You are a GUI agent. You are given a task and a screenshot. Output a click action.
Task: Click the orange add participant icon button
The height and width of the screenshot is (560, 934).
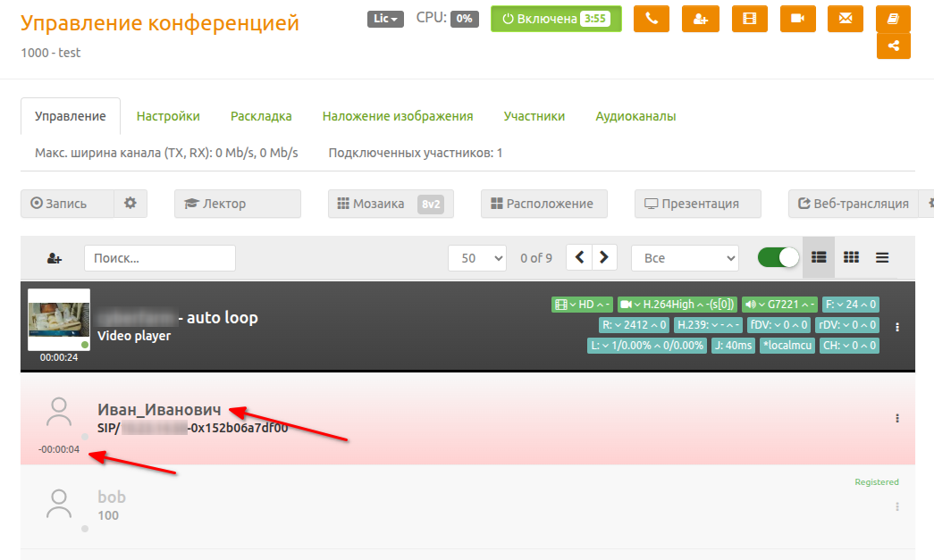pos(701,19)
